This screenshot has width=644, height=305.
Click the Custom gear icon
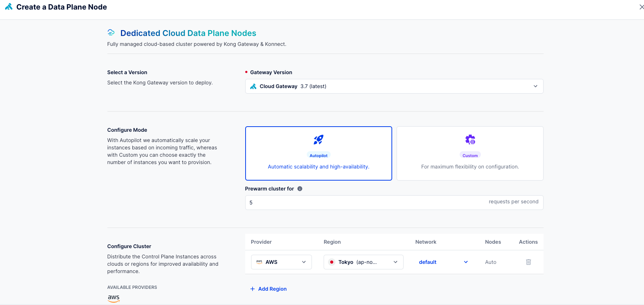(x=470, y=139)
